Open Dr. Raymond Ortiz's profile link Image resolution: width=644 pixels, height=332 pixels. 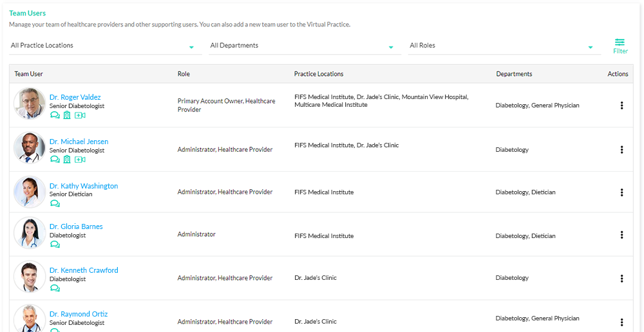pyautogui.click(x=79, y=314)
